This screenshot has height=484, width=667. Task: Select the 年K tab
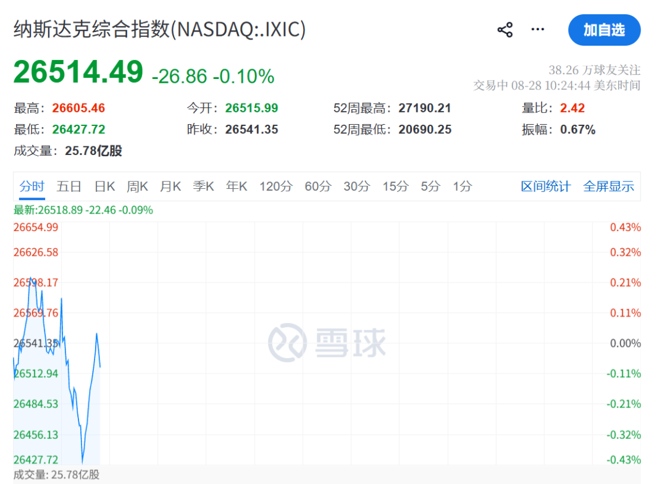point(237,186)
